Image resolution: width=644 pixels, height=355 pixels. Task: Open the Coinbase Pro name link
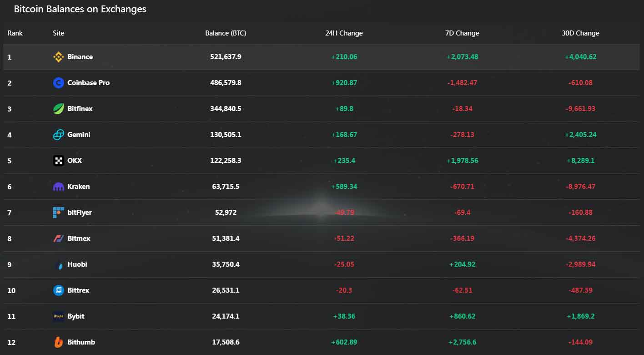coord(89,83)
